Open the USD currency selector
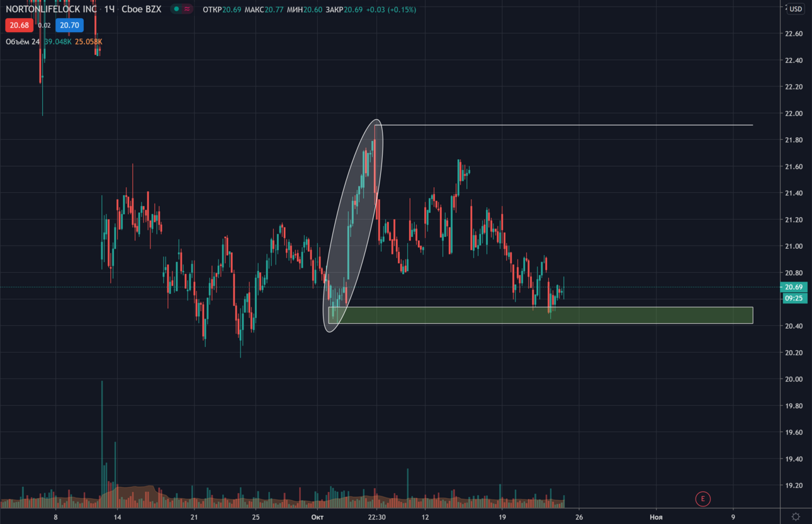This screenshot has width=812, height=524. (x=796, y=9)
